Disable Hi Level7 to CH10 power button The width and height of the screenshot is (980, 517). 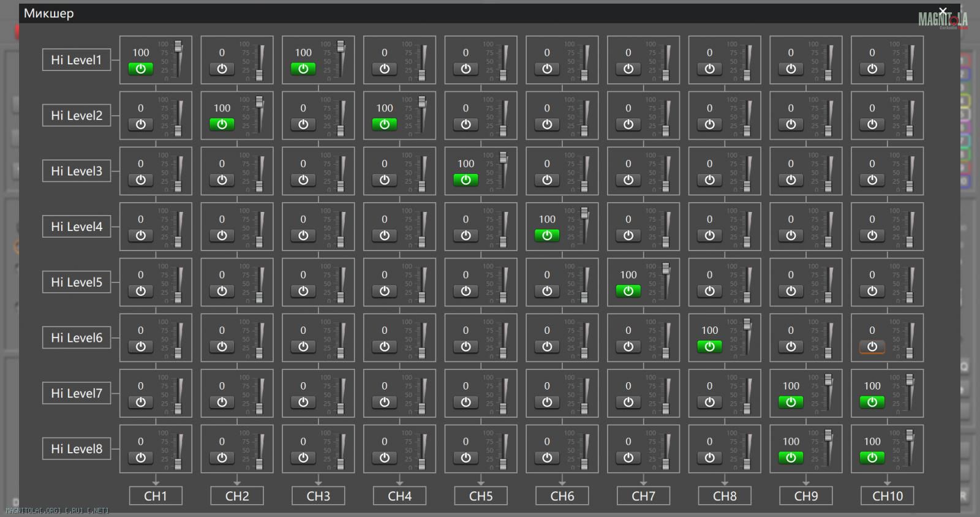pyautogui.click(x=872, y=402)
